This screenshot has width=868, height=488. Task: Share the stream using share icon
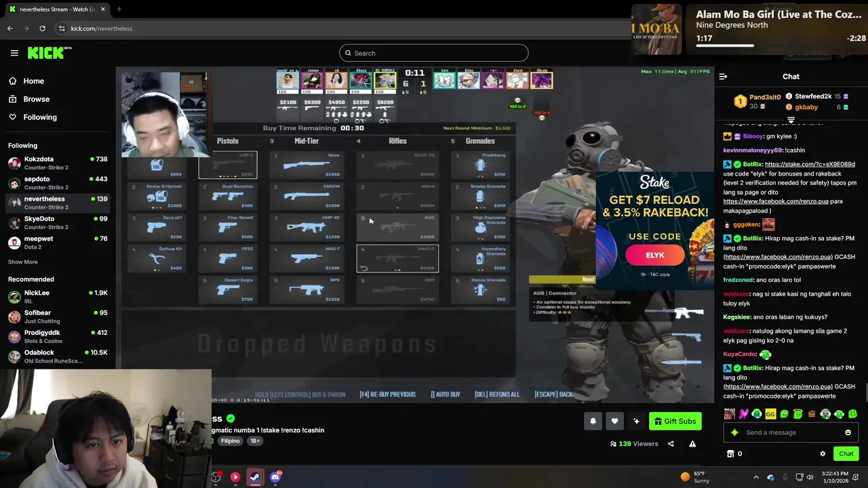tap(671, 444)
